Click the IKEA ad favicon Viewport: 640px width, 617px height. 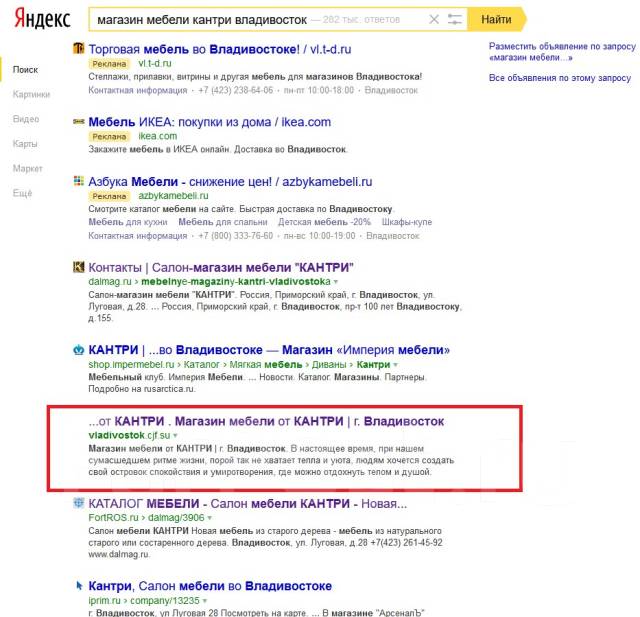click(79, 122)
